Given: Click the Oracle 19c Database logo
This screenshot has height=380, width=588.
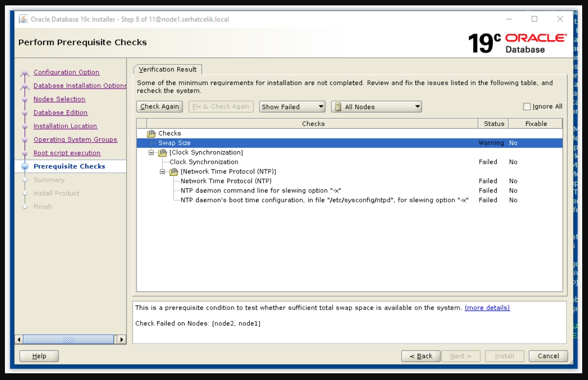Looking at the screenshot, I should [x=517, y=43].
